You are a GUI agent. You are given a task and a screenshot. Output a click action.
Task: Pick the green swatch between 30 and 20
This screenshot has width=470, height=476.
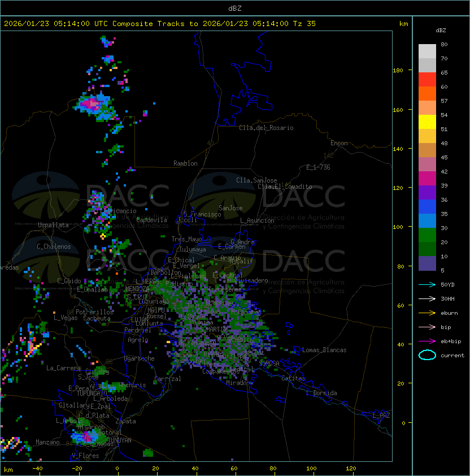[427, 235]
